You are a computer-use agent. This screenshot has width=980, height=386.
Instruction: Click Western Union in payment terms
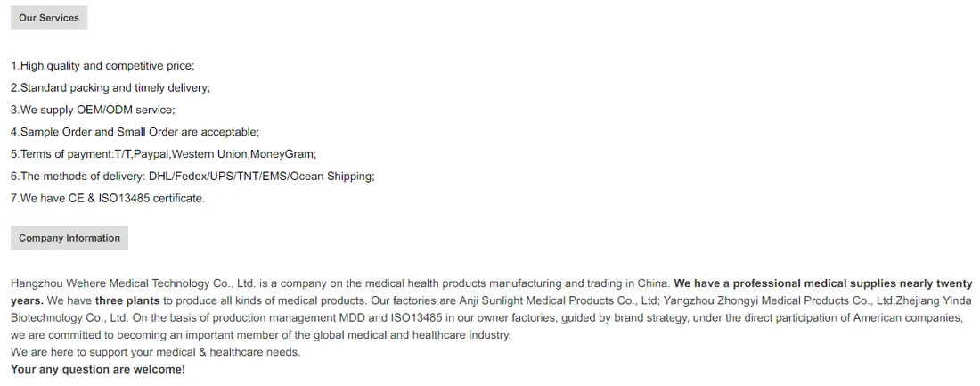tap(209, 154)
